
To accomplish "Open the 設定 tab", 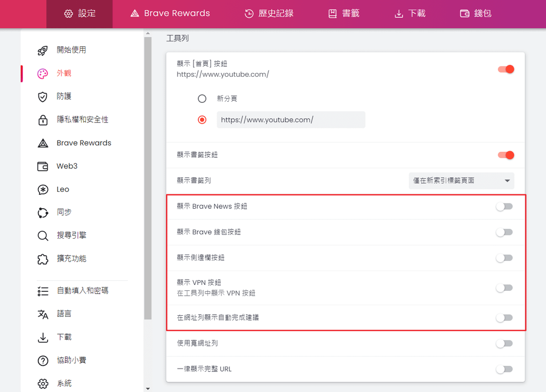I will click(79, 14).
